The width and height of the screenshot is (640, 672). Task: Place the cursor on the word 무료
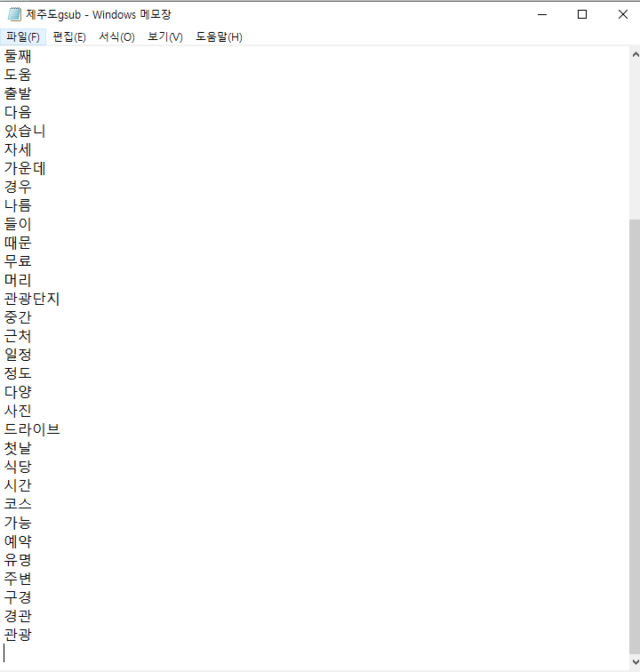18,261
